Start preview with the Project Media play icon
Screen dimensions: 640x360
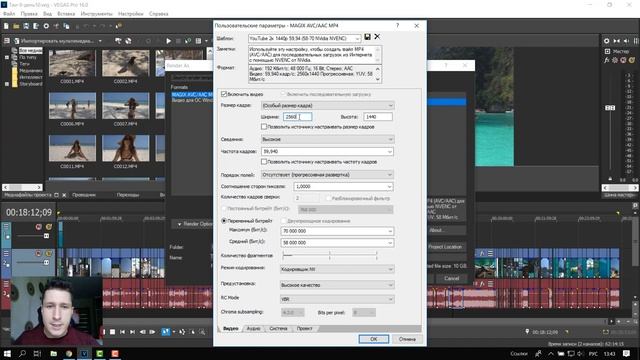pos(169,41)
